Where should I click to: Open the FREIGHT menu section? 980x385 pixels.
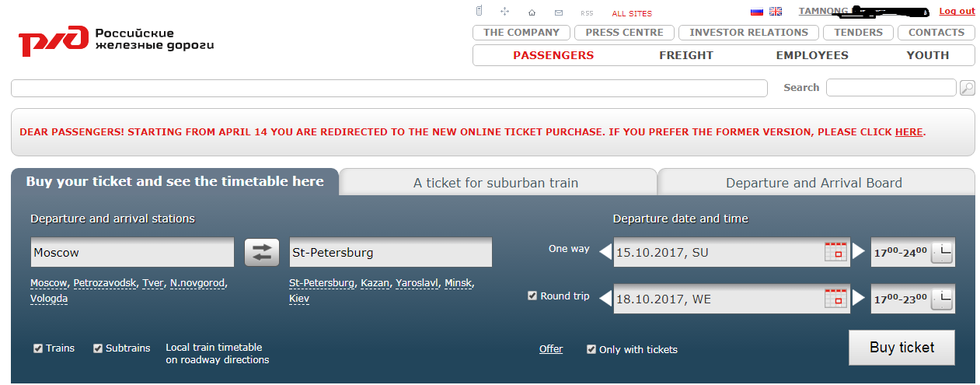coord(686,55)
